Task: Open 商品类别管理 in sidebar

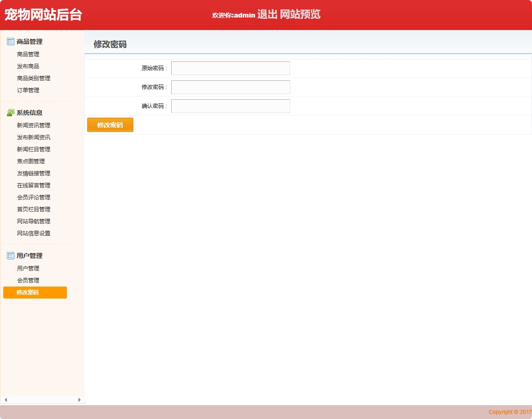Action: click(x=34, y=78)
